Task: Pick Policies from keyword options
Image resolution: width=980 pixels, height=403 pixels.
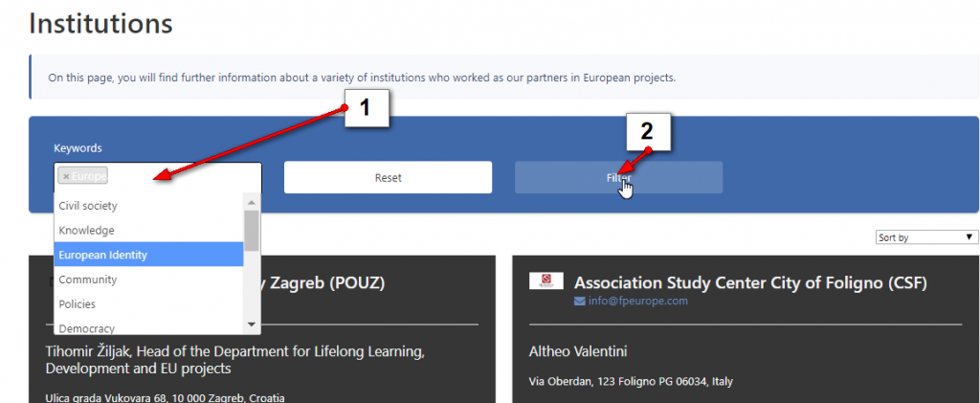Action: [x=148, y=304]
